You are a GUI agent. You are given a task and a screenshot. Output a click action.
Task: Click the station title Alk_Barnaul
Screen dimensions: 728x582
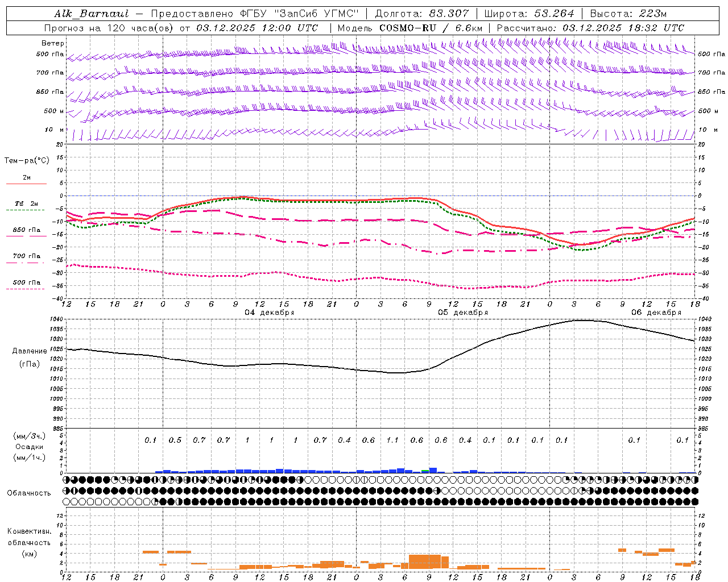[x=92, y=14]
